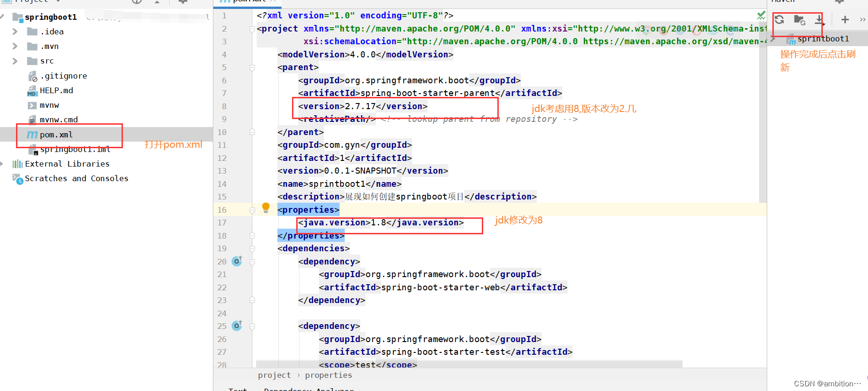The height and width of the screenshot is (391, 868).
Task: Show more Maven toolbar actions via double chevron
Action: [x=862, y=19]
